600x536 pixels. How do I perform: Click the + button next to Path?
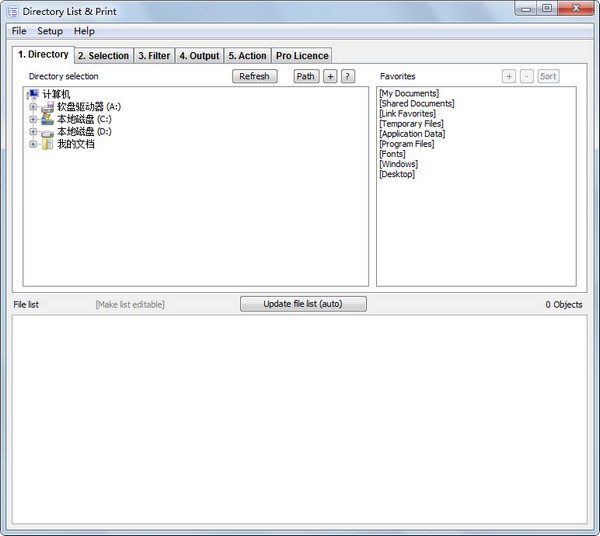point(330,76)
